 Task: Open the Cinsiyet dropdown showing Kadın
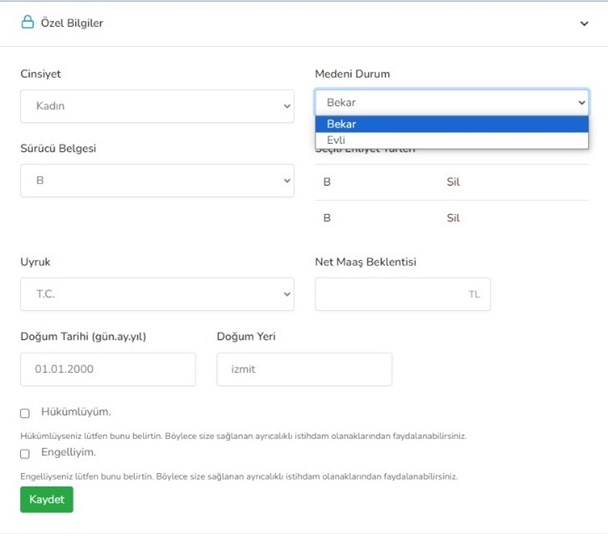[156, 105]
